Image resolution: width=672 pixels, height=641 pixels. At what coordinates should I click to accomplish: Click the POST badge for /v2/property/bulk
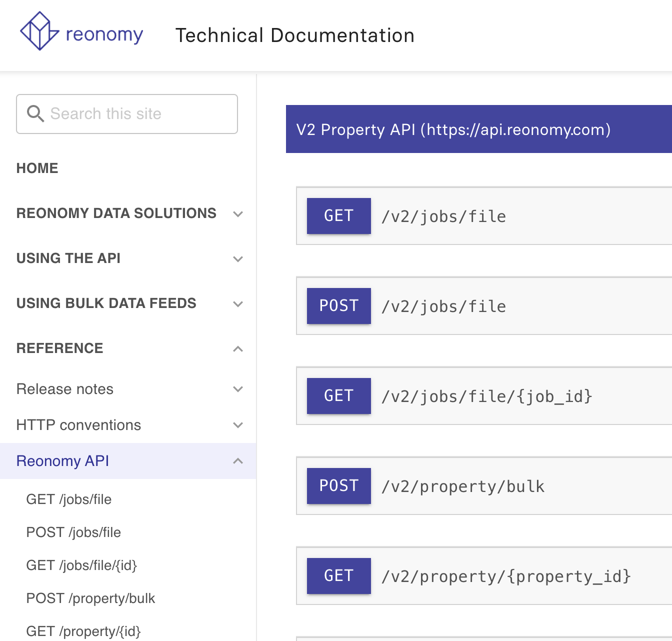[338, 485]
